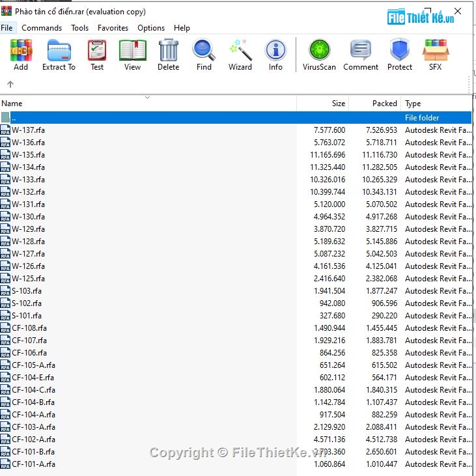Image resolution: width=476 pixels, height=476 pixels.
Task: Sort by the Size column header
Action: tap(323, 104)
